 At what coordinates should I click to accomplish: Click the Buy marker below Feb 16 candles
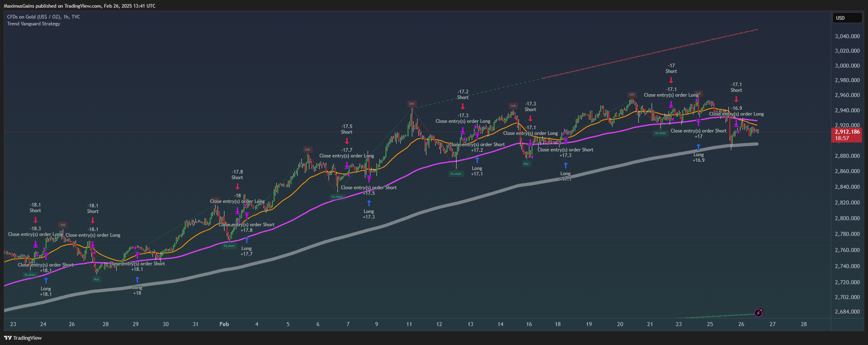pyautogui.click(x=526, y=164)
